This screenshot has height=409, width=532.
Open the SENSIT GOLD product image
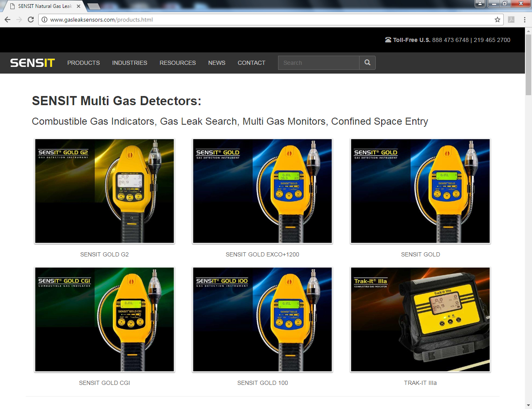[x=420, y=191]
